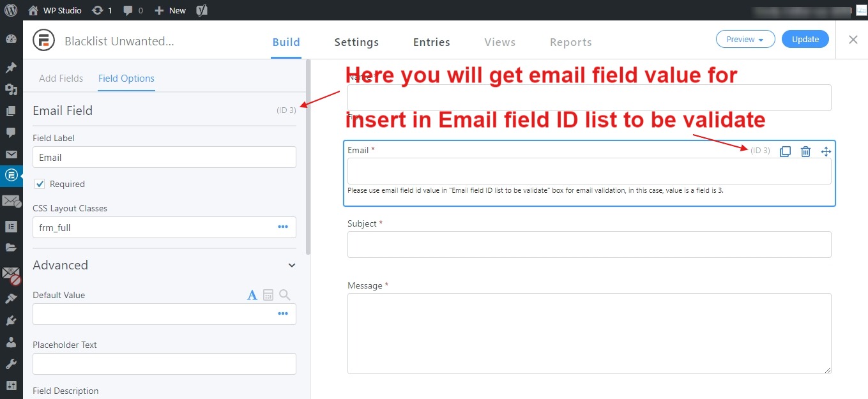Open the Templates folder sidebar icon

(x=11, y=248)
